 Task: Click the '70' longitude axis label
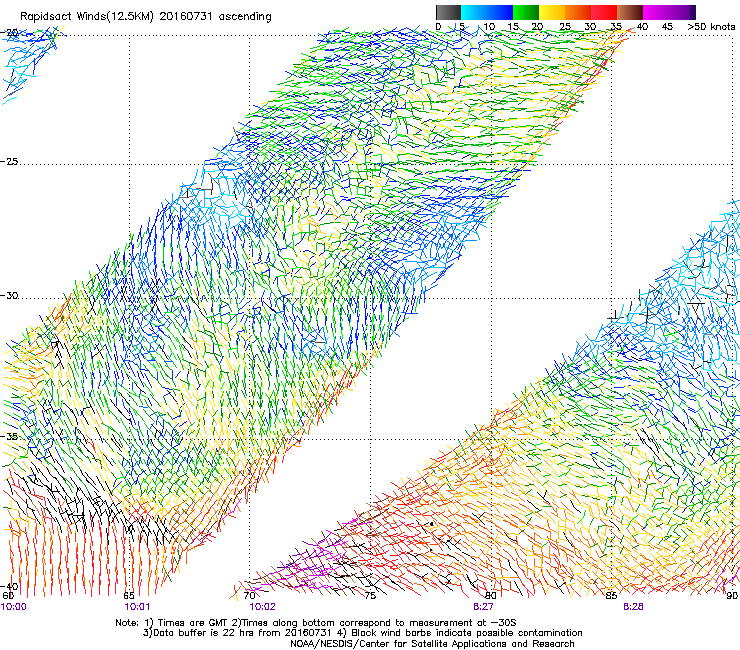tap(250, 596)
